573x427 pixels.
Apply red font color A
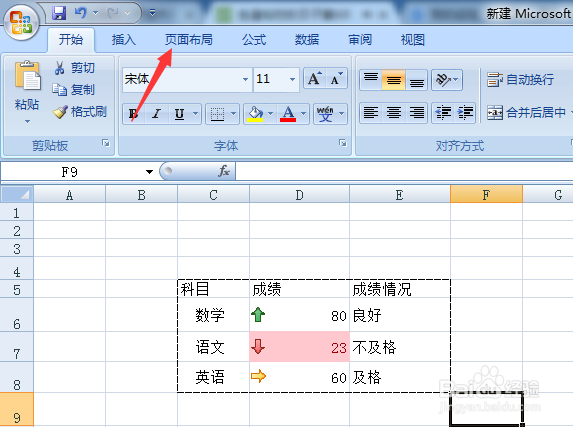tap(288, 114)
